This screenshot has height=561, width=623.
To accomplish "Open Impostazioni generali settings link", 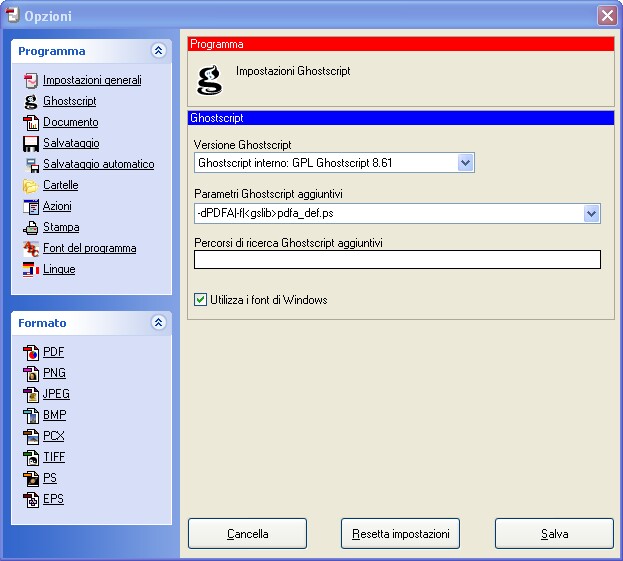I will (92, 80).
